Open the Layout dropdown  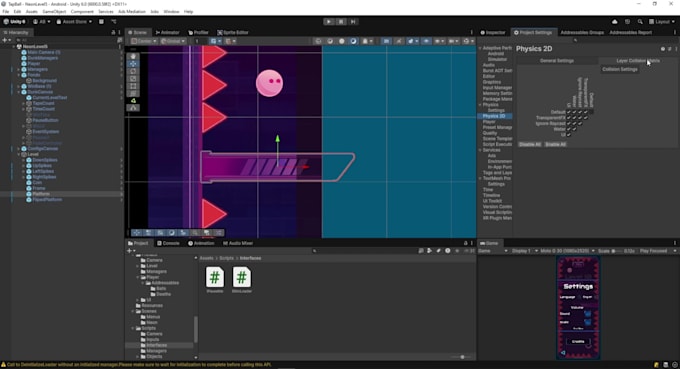tap(662, 22)
